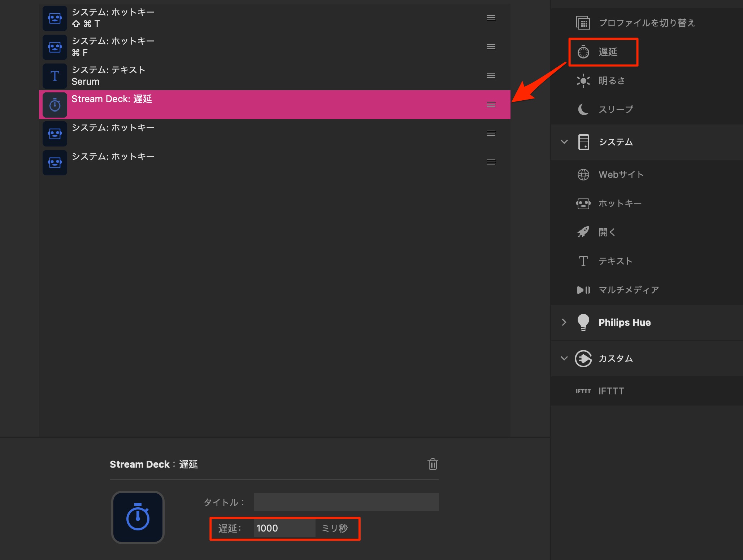Select システム: ホットキー ⇧ ⌘ T row
The height and width of the screenshot is (560, 743).
275,18
